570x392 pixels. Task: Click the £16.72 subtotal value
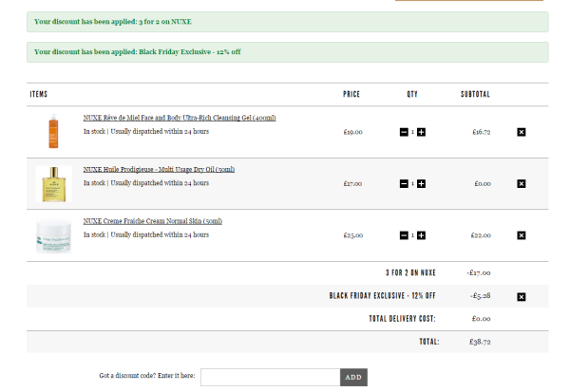482,132
